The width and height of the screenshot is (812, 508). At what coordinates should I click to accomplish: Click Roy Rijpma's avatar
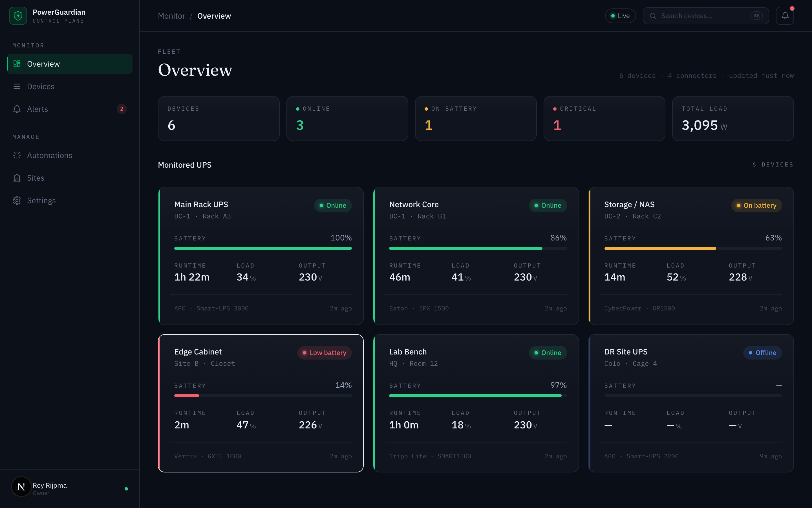21,487
